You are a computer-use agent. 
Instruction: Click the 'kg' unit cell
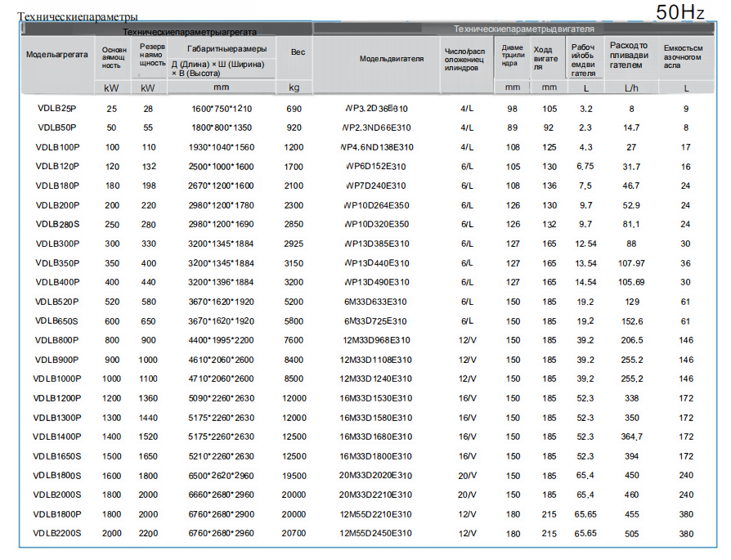click(x=294, y=87)
